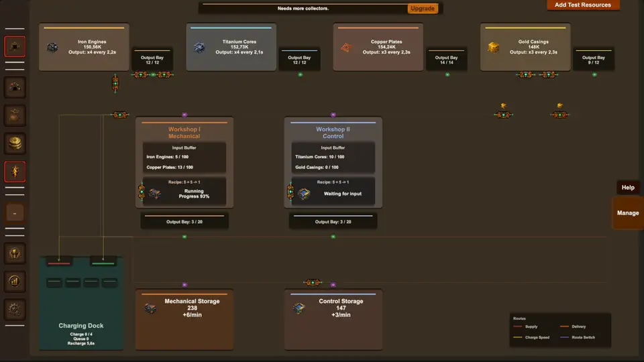Screen dimensions: 644x362
Task: Click the drone on Workshop I left edge
Action: [x=142, y=192]
